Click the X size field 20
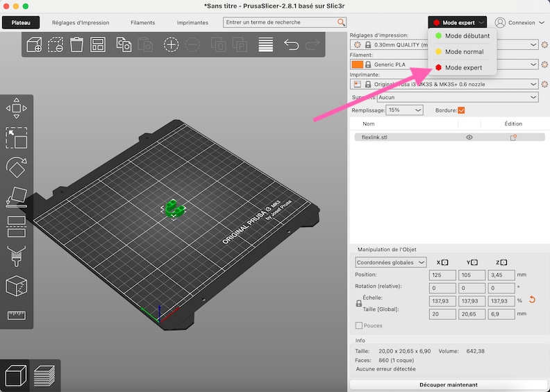Screen dimensions: 550x392 click(442, 314)
